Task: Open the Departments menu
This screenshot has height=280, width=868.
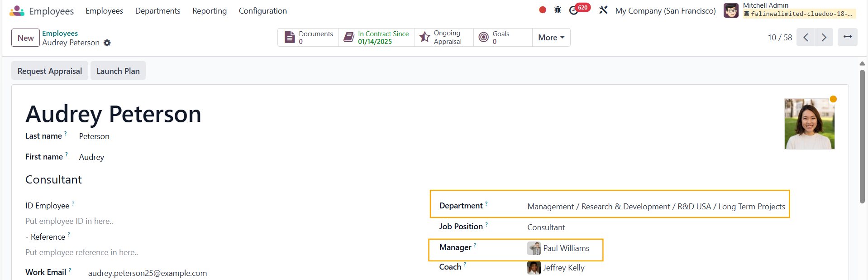Action: tap(157, 11)
